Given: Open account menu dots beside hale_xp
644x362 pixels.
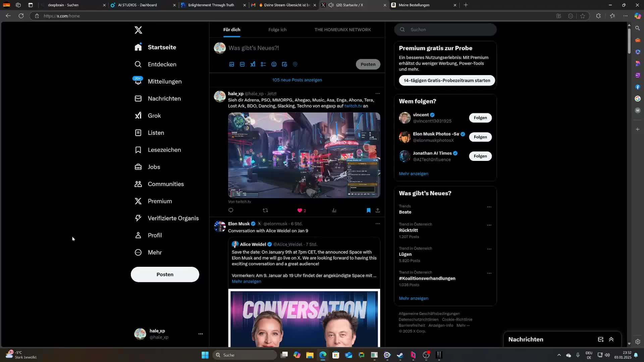Looking at the screenshot, I should tap(201, 334).
